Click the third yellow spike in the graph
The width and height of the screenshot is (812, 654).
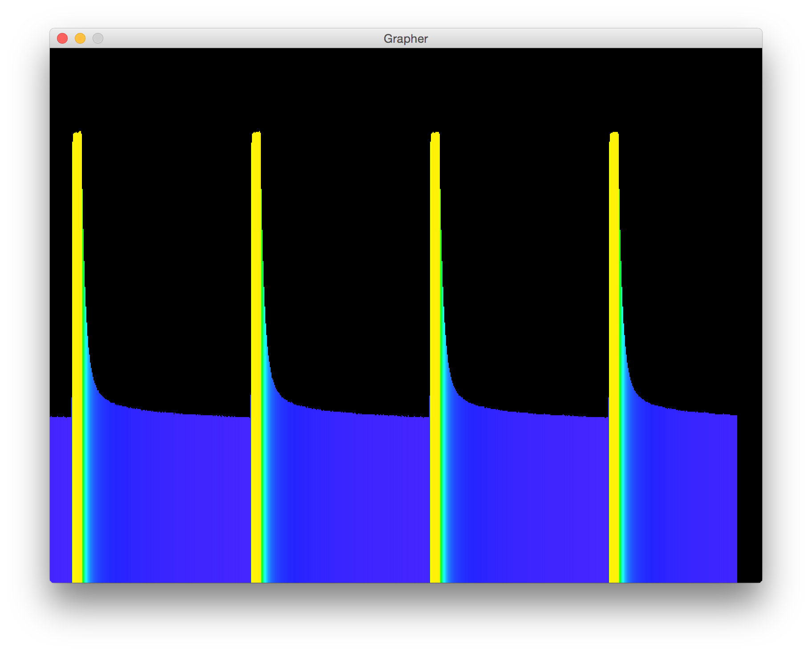435,356
